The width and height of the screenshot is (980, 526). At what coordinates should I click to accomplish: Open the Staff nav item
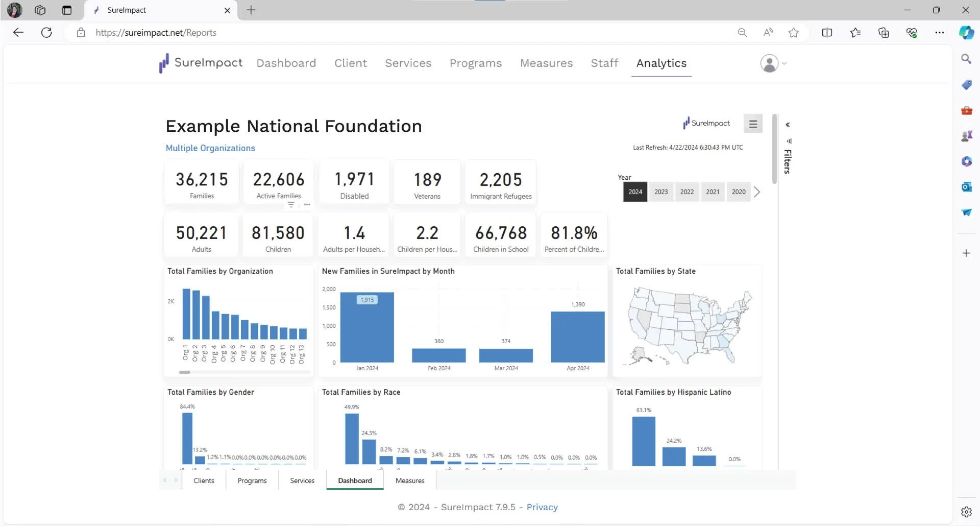click(605, 63)
